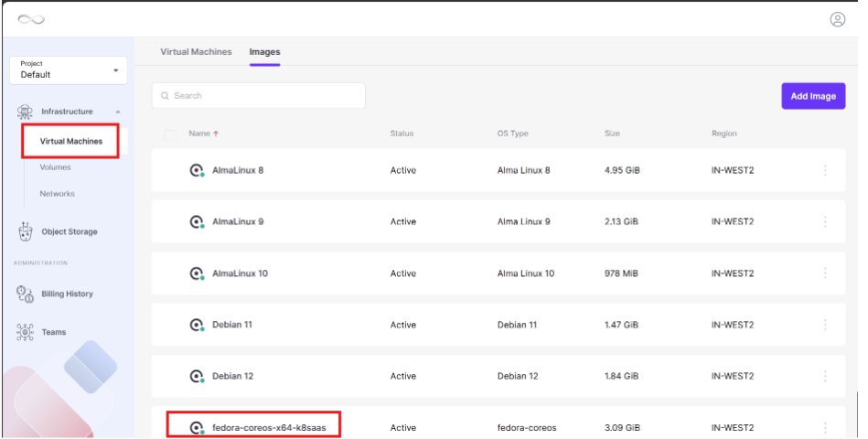Click the Teams network icon
The width and height of the screenshot is (868, 439).
[x=25, y=332]
